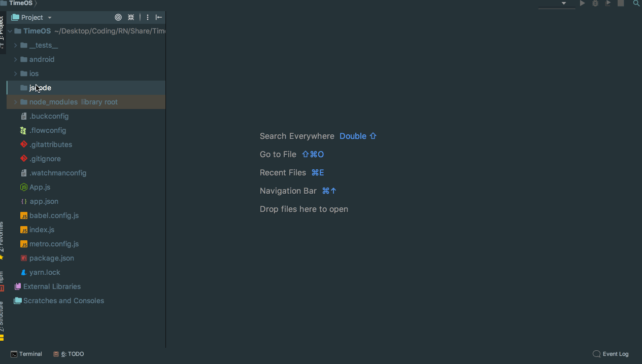Click the Stop square icon

(621, 4)
